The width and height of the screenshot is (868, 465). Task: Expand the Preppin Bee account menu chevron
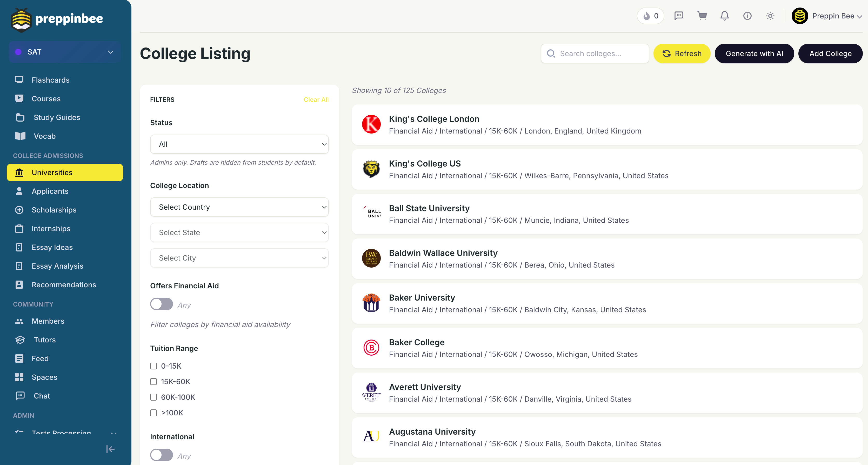click(x=860, y=17)
